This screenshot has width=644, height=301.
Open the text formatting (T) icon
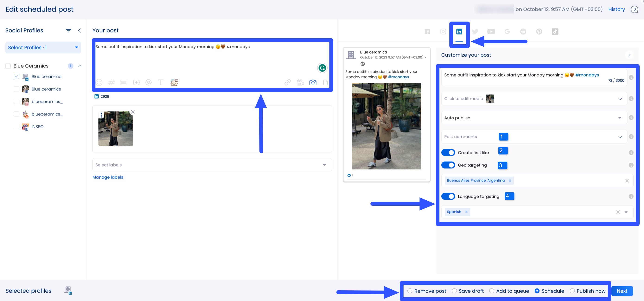click(x=161, y=82)
